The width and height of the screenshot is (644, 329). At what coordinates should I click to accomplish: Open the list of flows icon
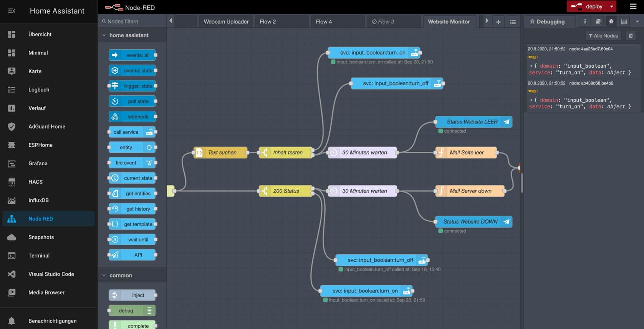click(513, 22)
